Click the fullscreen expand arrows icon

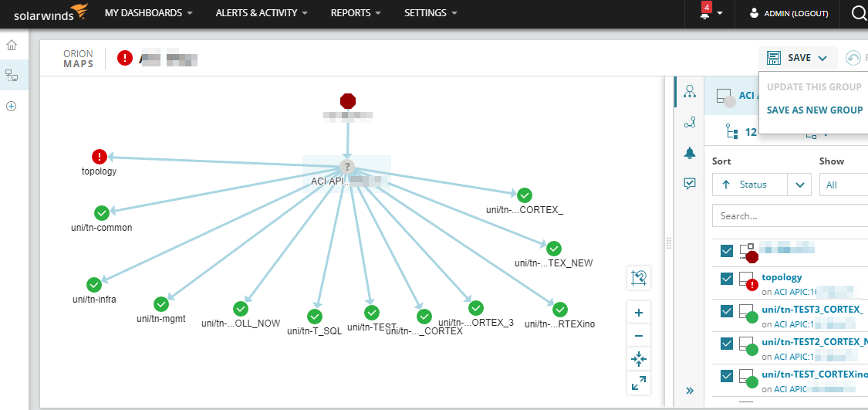coord(639,383)
